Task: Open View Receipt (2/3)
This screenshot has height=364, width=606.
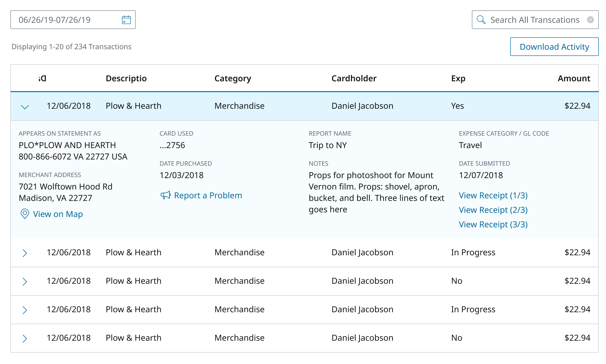Action: [x=493, y=210]
